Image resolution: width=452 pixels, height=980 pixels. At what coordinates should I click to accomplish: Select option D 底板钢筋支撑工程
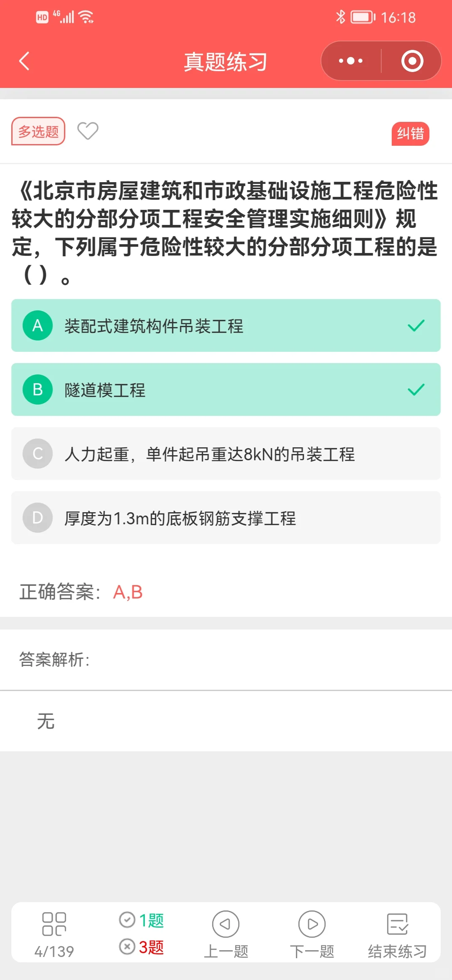pyautogui.click(x=226, y=518)
